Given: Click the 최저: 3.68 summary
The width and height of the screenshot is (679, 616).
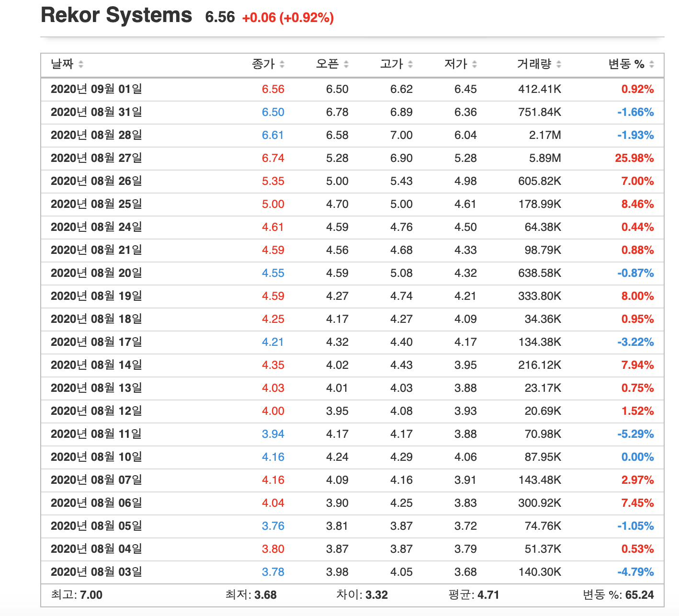Looking at the screenshot, I should (x=251, y=595).
